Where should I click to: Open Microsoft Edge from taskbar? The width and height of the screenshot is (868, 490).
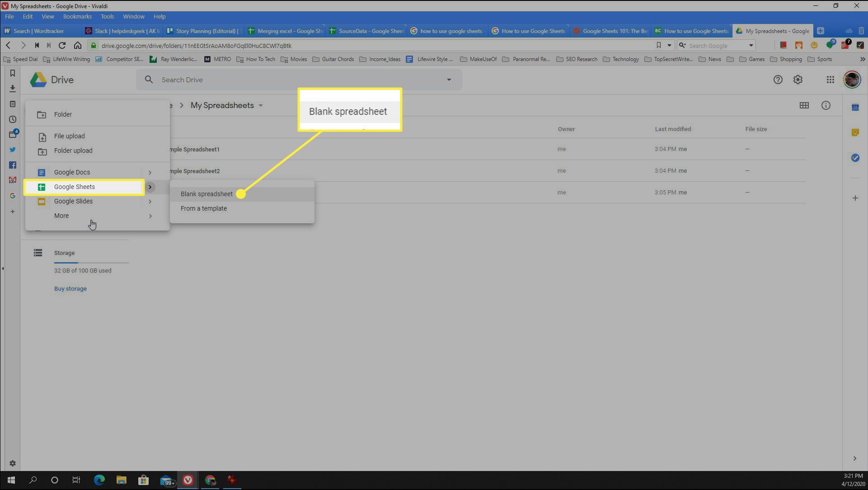[99, 480]
